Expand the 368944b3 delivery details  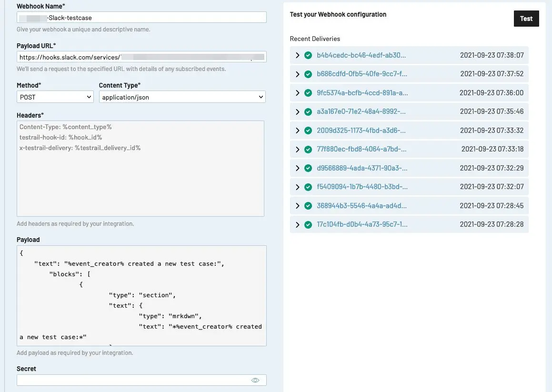(x=298, y=206)
